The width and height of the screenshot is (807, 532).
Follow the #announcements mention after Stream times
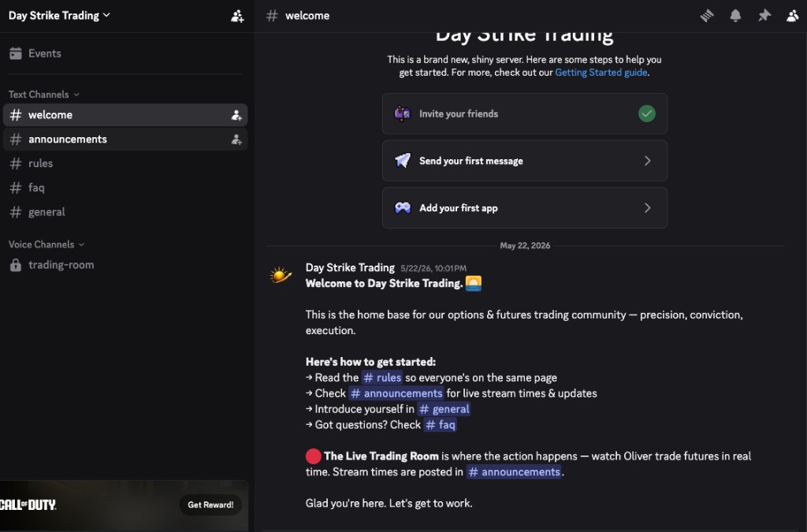[x=514, y=472]
